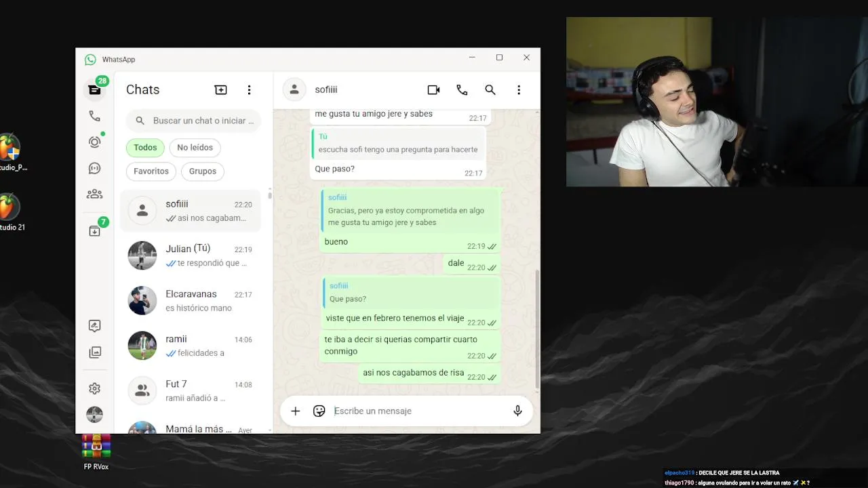Start a video call with sofiiii
This screenshot has width=868, height=488.
(433, 89)
